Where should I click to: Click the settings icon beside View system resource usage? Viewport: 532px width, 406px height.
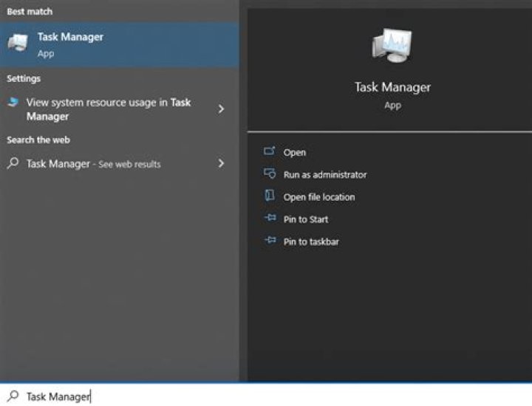13,103
